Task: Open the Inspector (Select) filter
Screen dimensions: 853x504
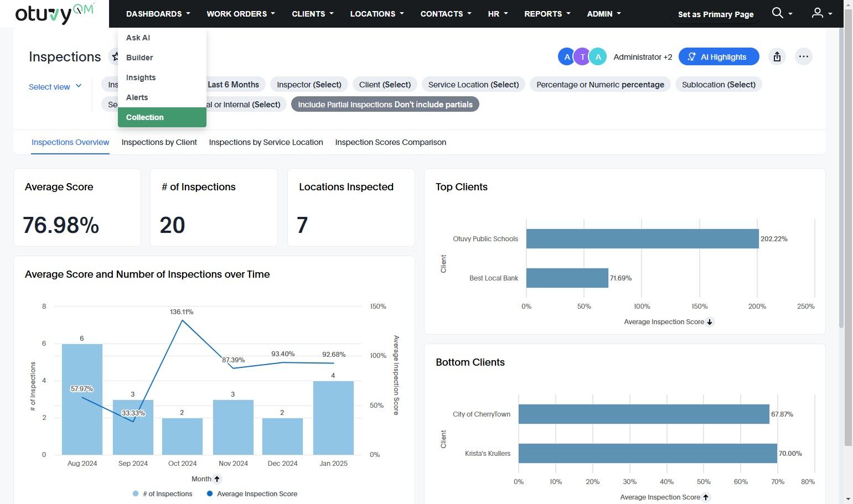Action: (x=309, y=85)
